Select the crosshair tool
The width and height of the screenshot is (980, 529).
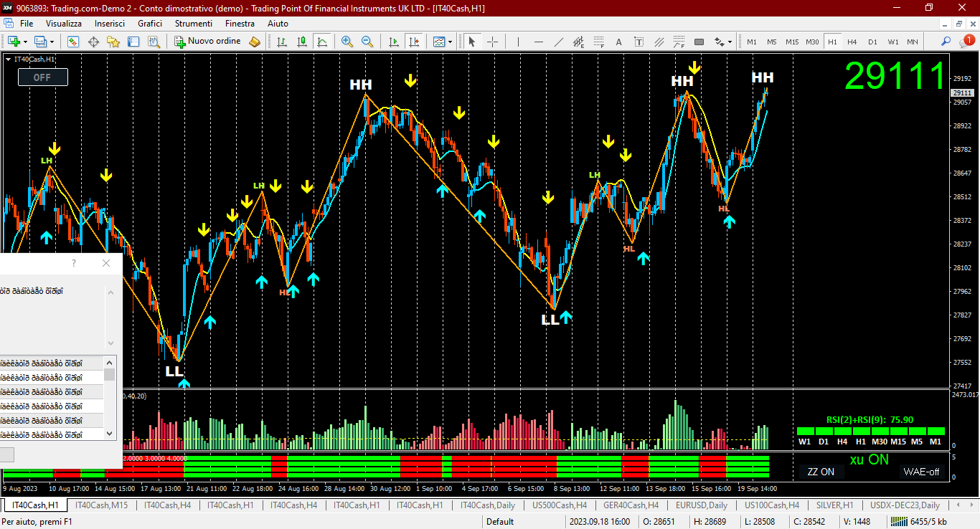coord(492,42)
